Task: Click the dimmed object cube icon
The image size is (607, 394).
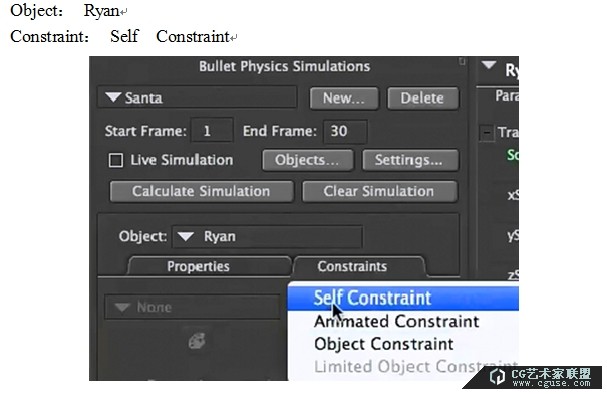Action: 197,341
